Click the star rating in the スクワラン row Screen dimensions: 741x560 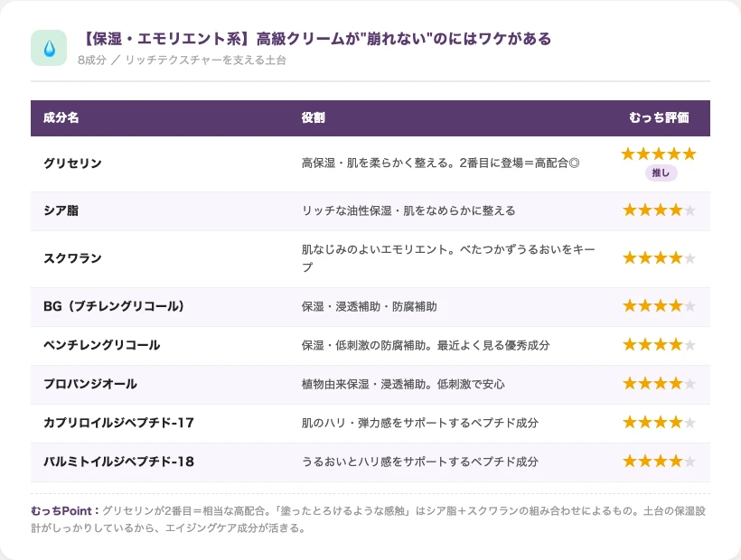659,257
